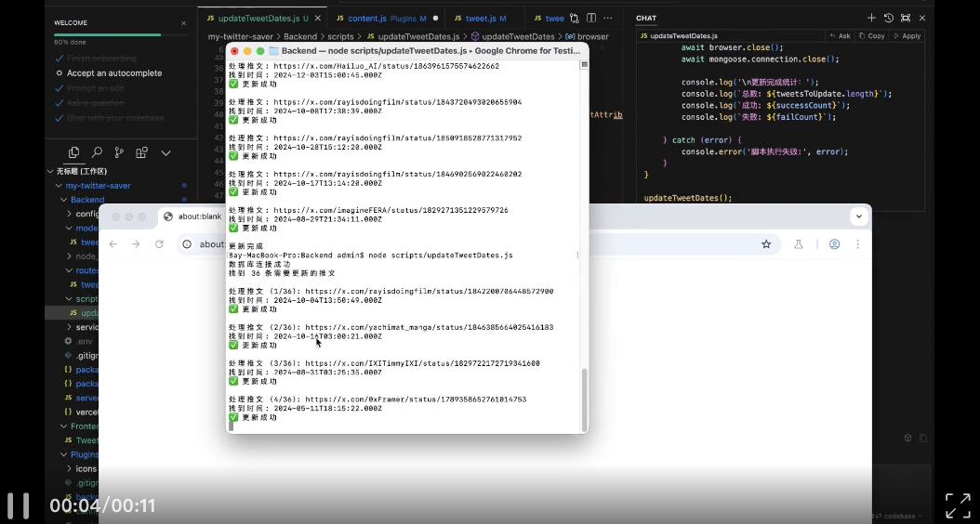Click the unsaved dot on content.js tab
980x524 pixels.
tap(436, 18)
